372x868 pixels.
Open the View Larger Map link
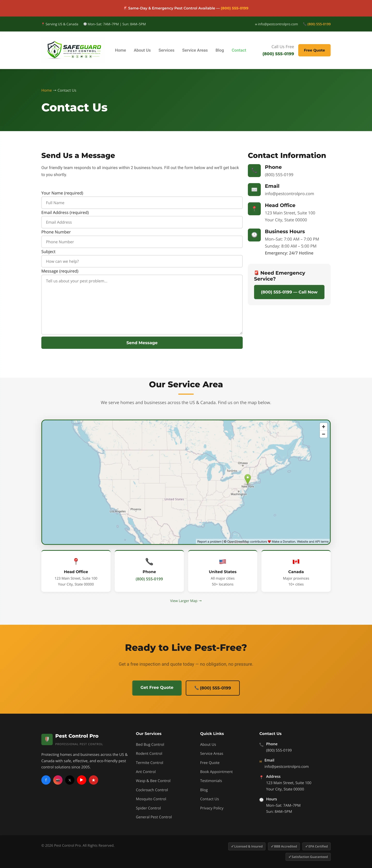(x=186, y=601)
